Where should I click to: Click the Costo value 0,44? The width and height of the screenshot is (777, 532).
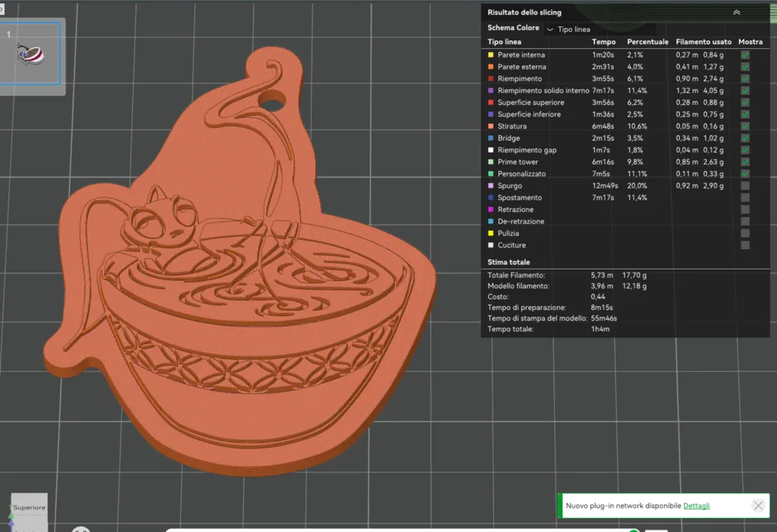click(598, 297)
